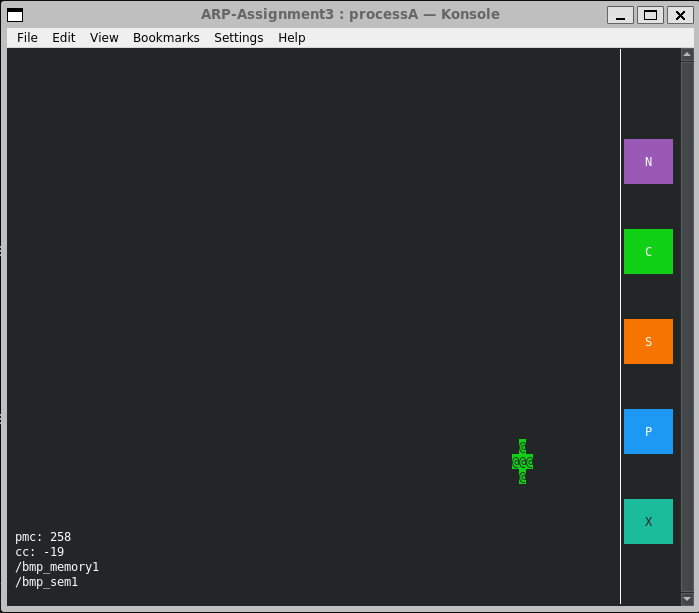Click the orange S button
Screen dimensions: 699x613
click(648, 341)
